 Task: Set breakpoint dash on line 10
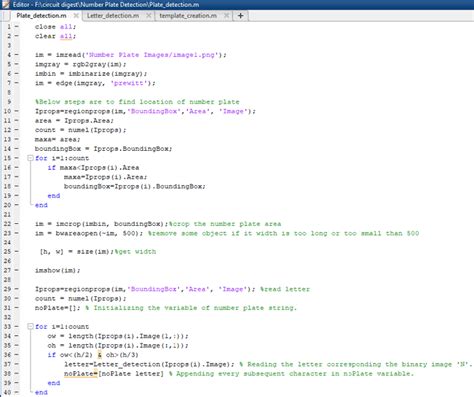coord(17,111)
